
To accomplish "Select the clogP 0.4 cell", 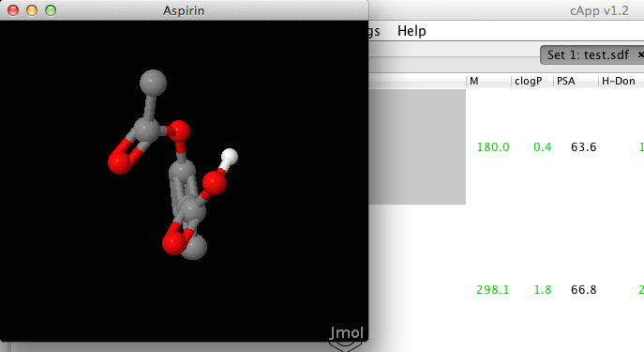I will 542,147.
